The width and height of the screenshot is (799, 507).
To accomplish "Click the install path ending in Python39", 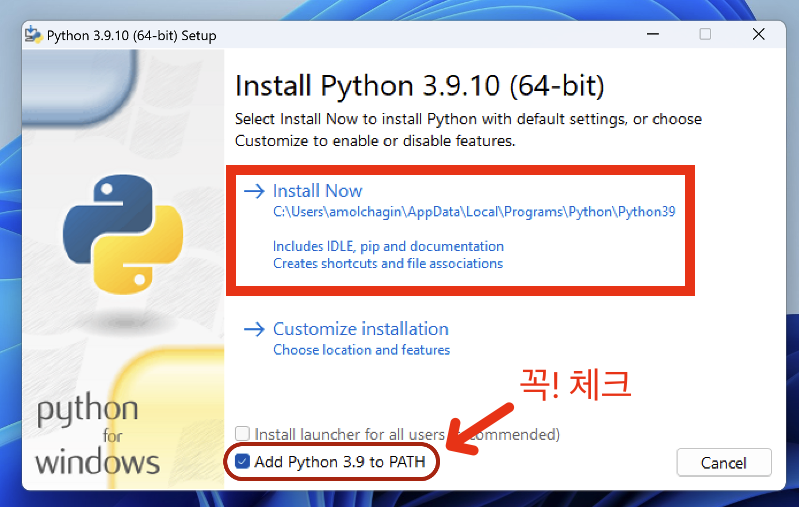I will [474, 212].
